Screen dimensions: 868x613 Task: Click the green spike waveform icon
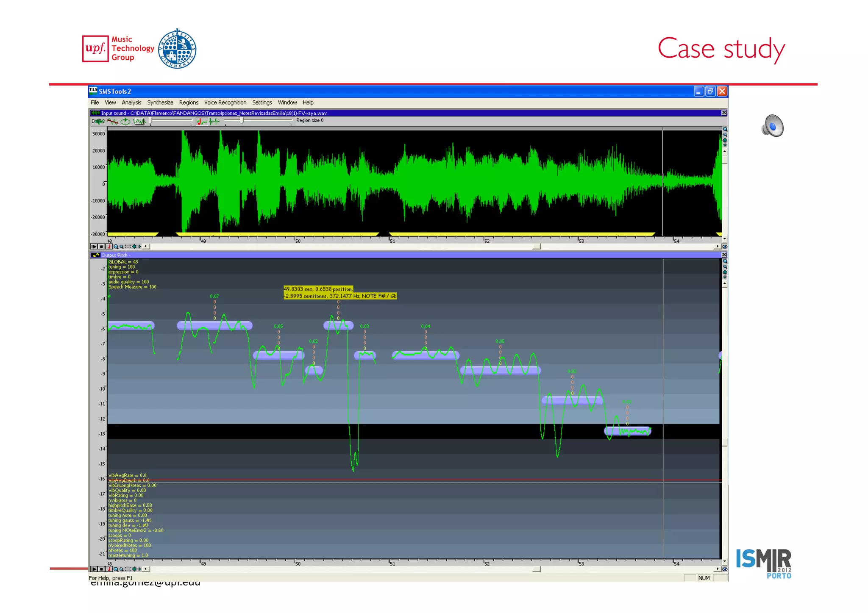pos(214,122)
